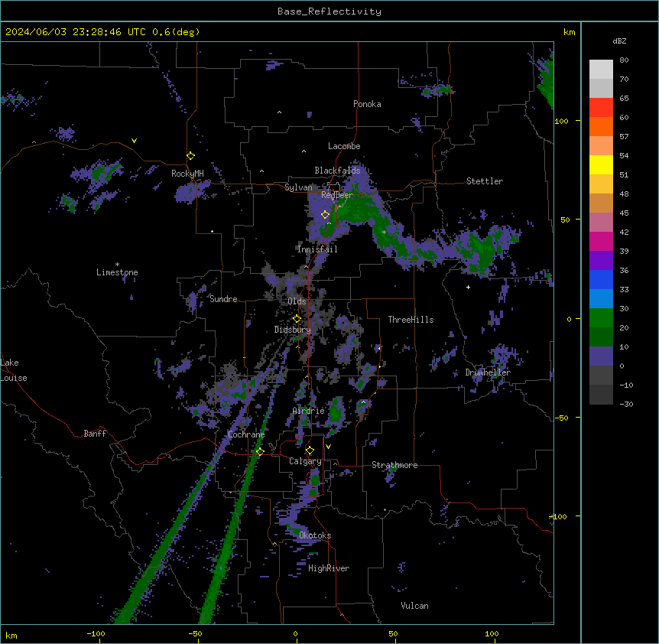Click the -50 tick on the vertical axis
Screen dimensions: 659x644
pos(561,418)
